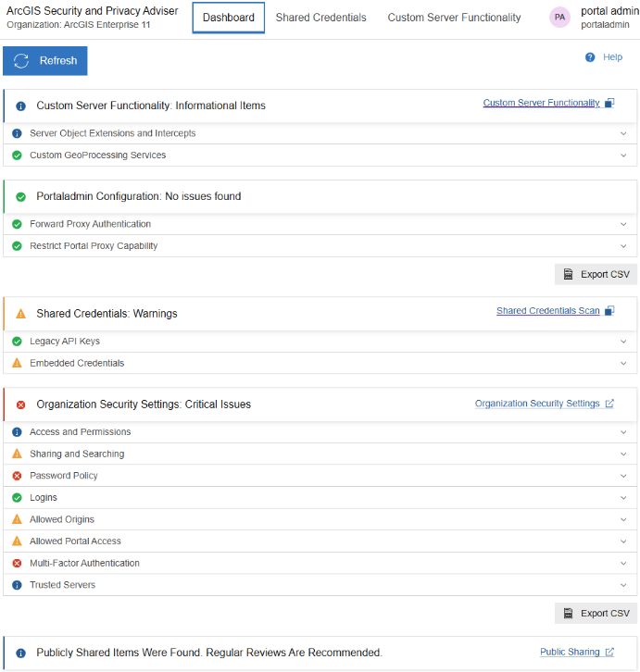Viewport: 640px width, 672px height.
Task: Open the Dashboard tab
Action: click(228, 18)
